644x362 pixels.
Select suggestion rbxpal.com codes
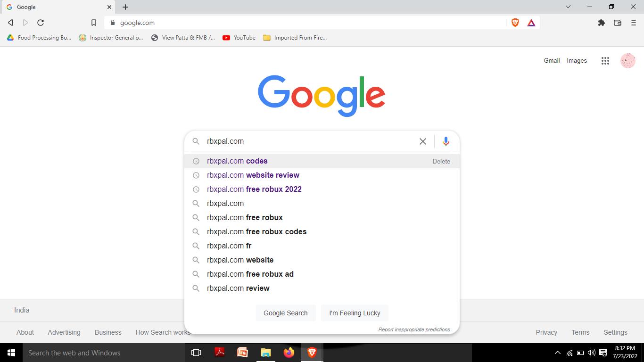(322, 161)
